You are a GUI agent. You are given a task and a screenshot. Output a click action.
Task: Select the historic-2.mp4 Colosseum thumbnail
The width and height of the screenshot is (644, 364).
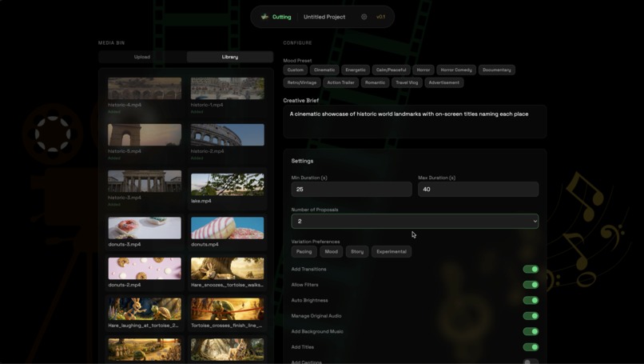coord(227,134)
